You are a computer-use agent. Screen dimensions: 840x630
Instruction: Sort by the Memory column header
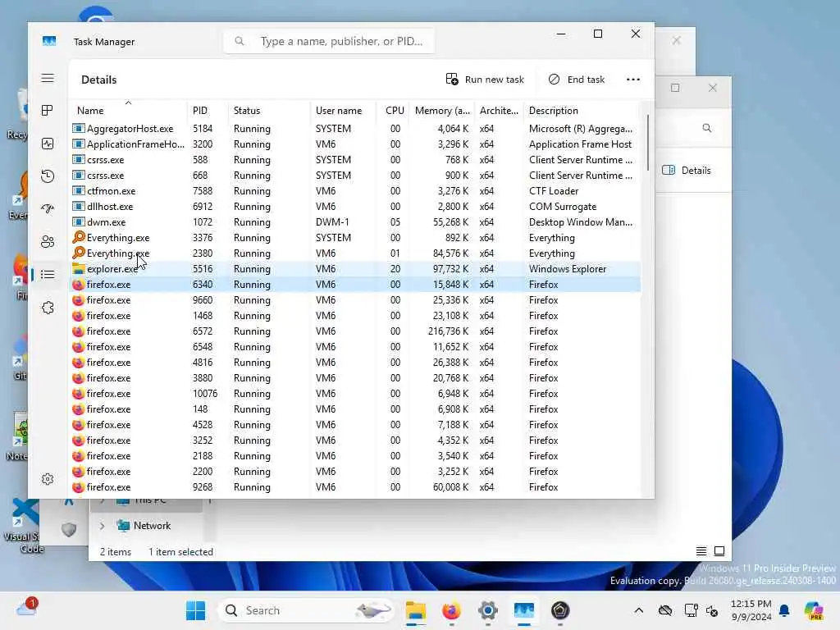point(442,111)
